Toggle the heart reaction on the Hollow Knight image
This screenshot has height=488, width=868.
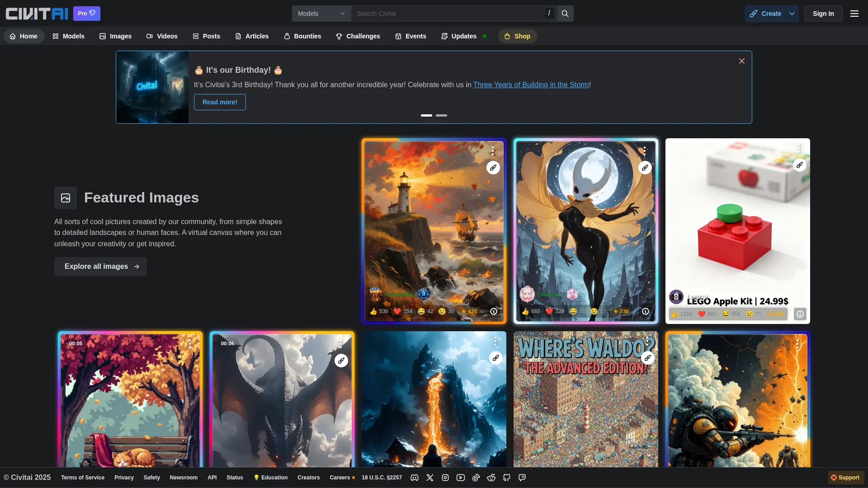549,311
